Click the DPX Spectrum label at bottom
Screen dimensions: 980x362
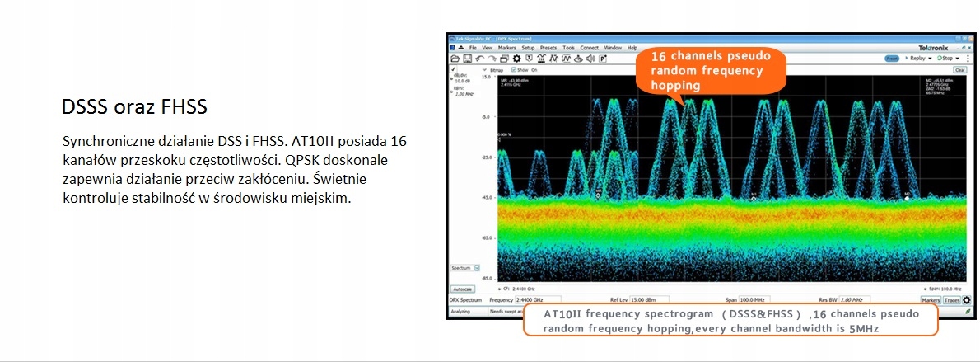tap(465, 300)
